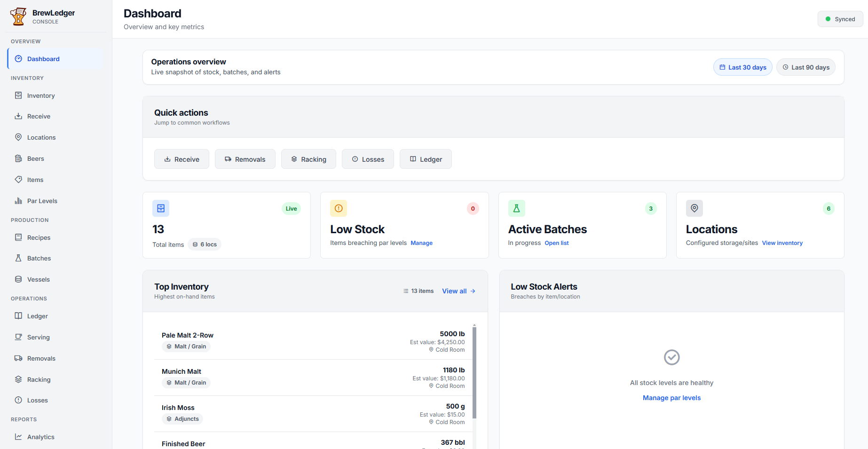Screen dimensions: 868x449
Task: Click the Low Stock 0 count badge
Action: 473,209
